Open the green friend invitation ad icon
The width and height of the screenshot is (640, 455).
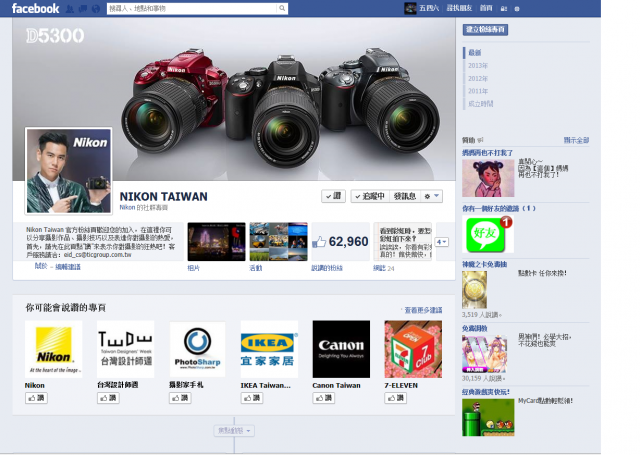coord(488,234)
